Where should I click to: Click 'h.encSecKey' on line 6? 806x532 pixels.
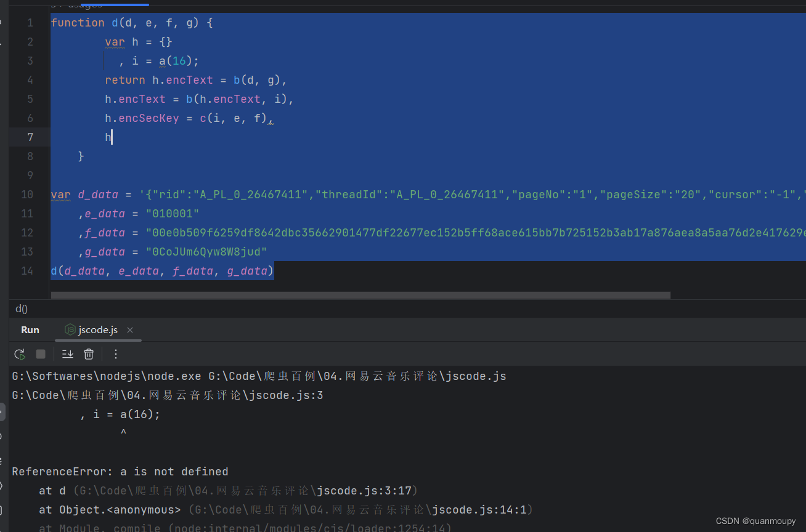coord(142,118)
